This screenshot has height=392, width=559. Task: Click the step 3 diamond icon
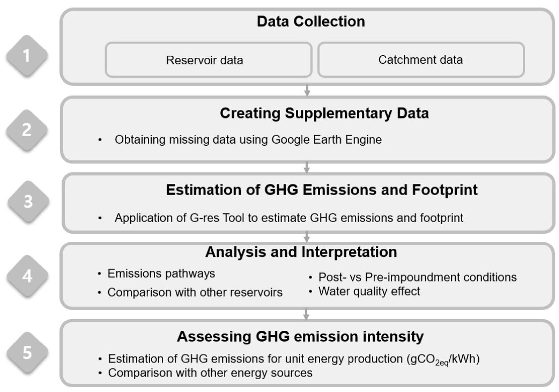28,201
